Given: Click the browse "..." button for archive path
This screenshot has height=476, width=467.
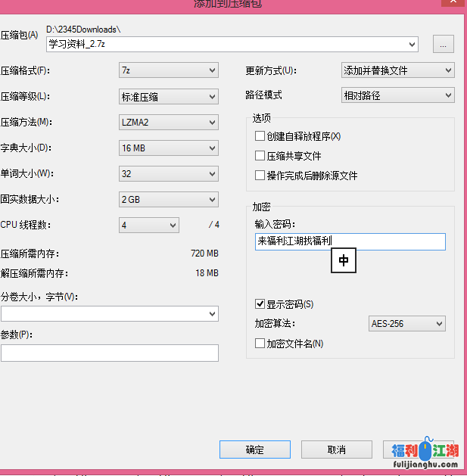Looking at the screenshot, I should (443, 44).
